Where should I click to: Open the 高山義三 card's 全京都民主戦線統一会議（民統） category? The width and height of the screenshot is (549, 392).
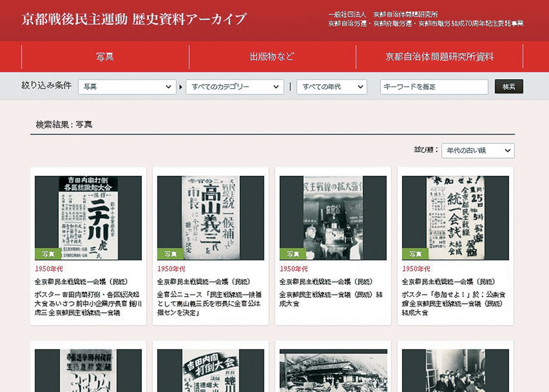click(205, 282)
